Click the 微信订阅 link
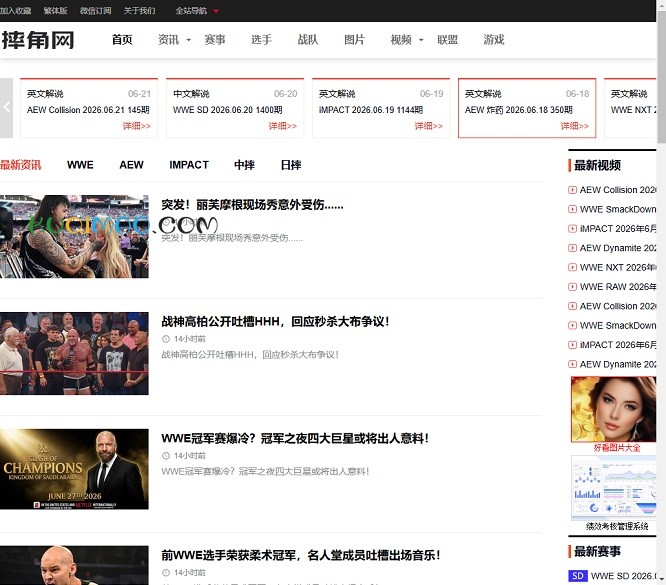666x585 pixels. (x=95, y=11)
